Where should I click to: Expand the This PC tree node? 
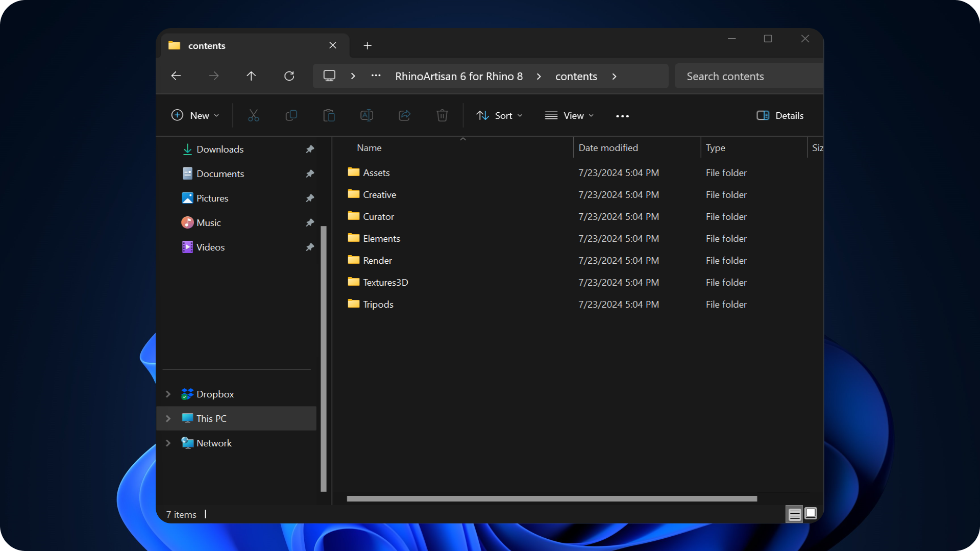[168, 418]
